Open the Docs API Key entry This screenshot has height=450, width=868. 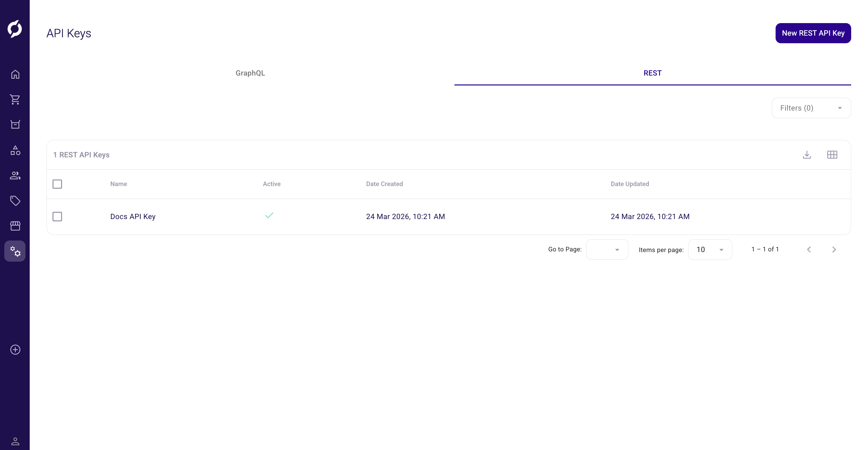pyautogui.click(x=133, y=216)
